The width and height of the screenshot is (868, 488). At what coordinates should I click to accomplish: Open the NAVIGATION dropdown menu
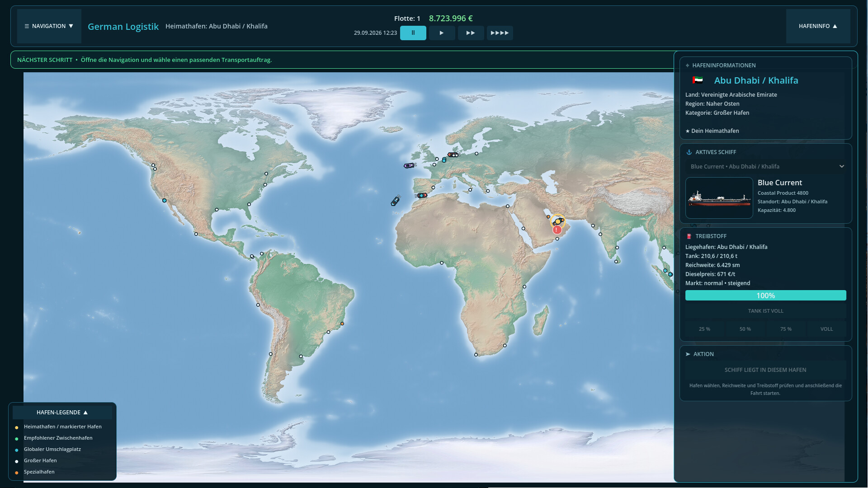click(49, 26)
